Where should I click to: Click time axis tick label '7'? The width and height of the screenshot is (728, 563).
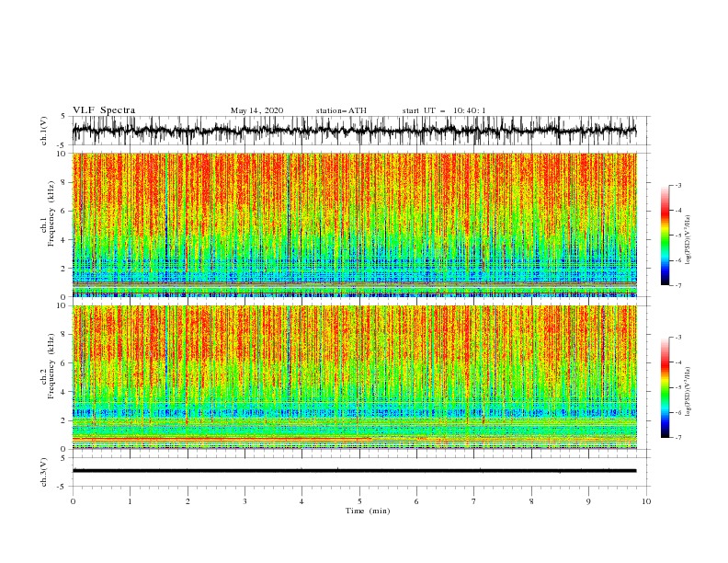click(474, 501)
